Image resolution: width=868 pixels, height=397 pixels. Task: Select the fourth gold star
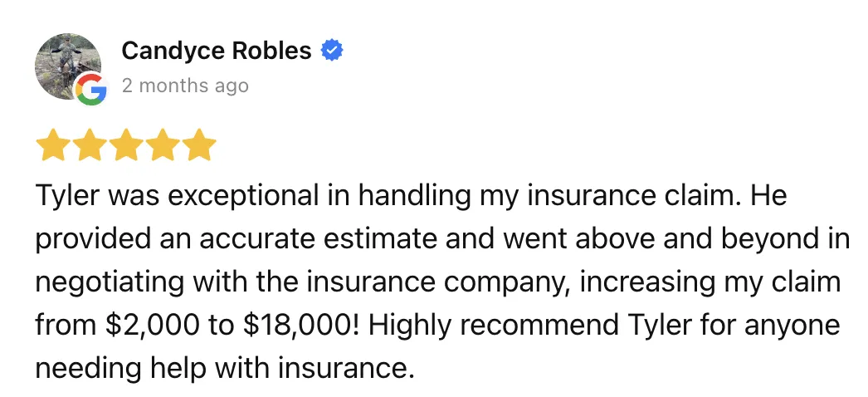(x=163, y=145)
